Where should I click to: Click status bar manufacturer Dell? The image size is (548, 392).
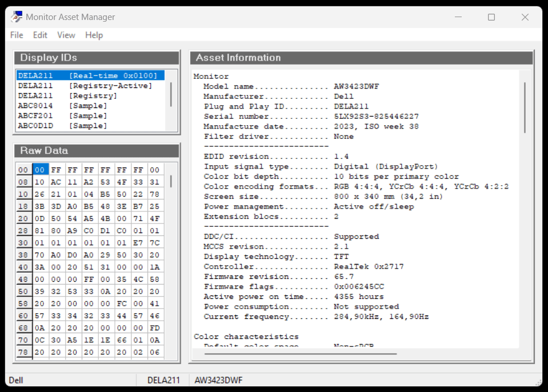16,380
